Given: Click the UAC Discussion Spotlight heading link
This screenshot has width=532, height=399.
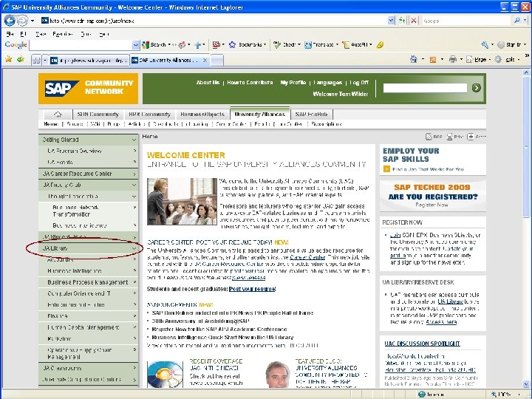Looking at the screenshot, I should pyautogui.click(x=422, y=344).
